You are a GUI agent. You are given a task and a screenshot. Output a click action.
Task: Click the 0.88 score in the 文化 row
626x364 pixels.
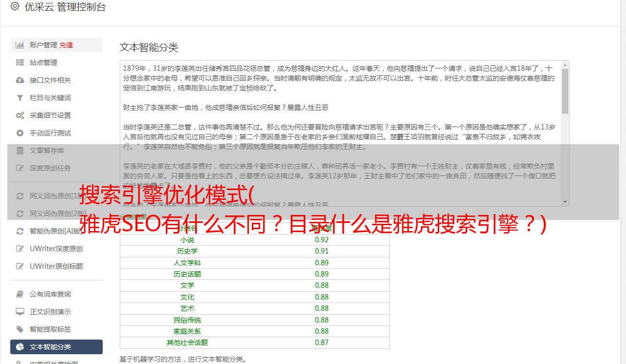(x=322, y=297)
